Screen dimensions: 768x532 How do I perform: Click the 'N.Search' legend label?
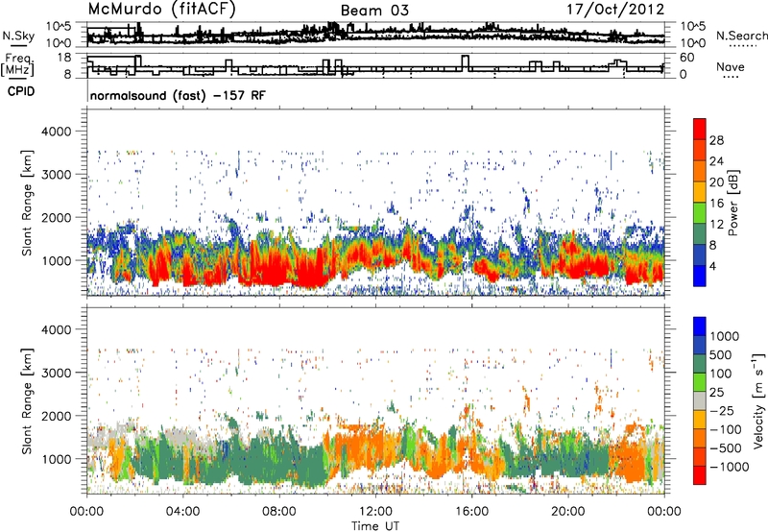741,36
